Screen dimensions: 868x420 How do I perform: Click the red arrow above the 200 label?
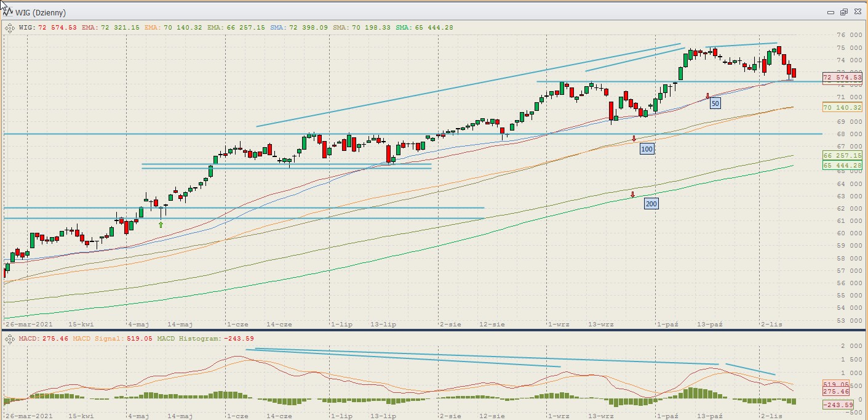click(632, 195)
